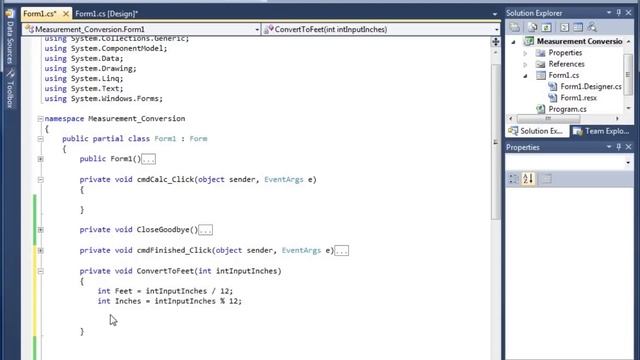
Task: Close the Solution Explorer panel
Action: (629, 13)
